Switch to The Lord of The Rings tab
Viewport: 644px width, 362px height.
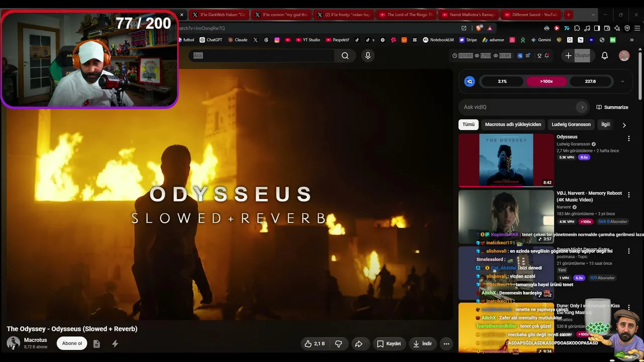click(406, 15)
